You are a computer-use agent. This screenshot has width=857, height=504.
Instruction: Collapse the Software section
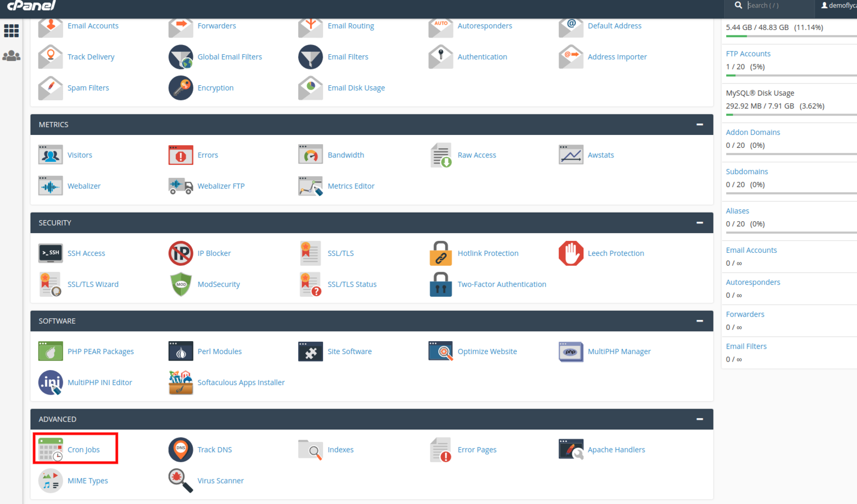point(700,321)
